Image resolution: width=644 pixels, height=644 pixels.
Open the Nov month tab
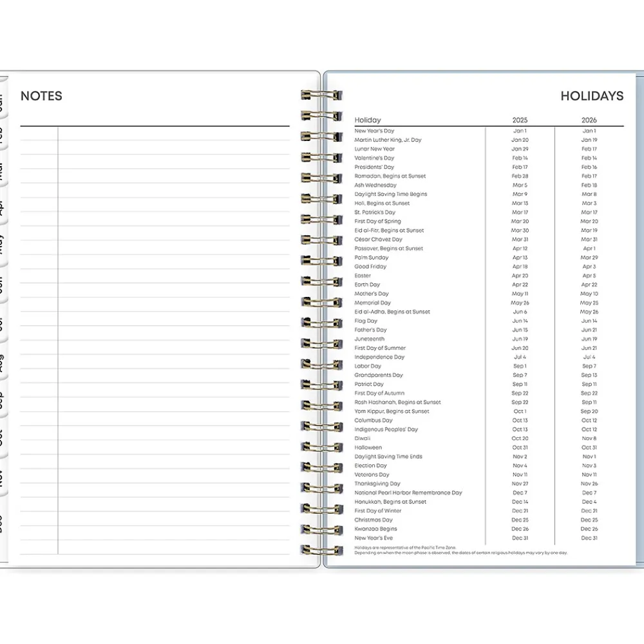click(x=2, y=478)
